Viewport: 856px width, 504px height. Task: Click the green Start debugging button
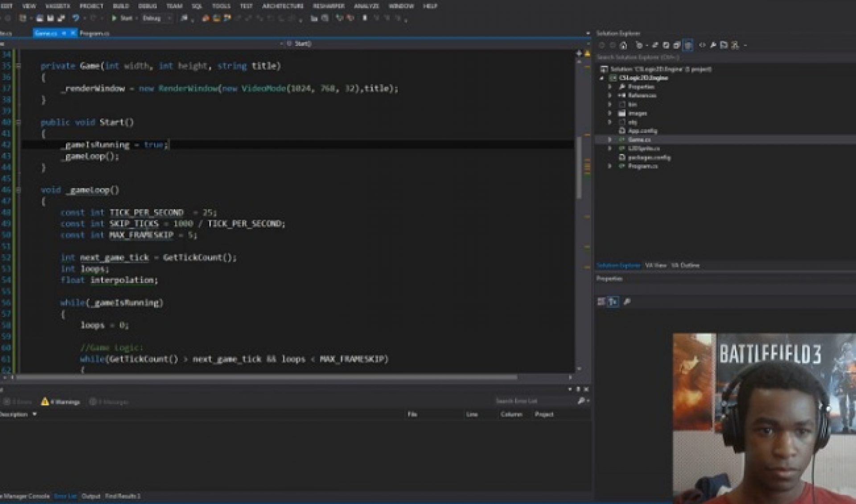[x=122, y=18]
